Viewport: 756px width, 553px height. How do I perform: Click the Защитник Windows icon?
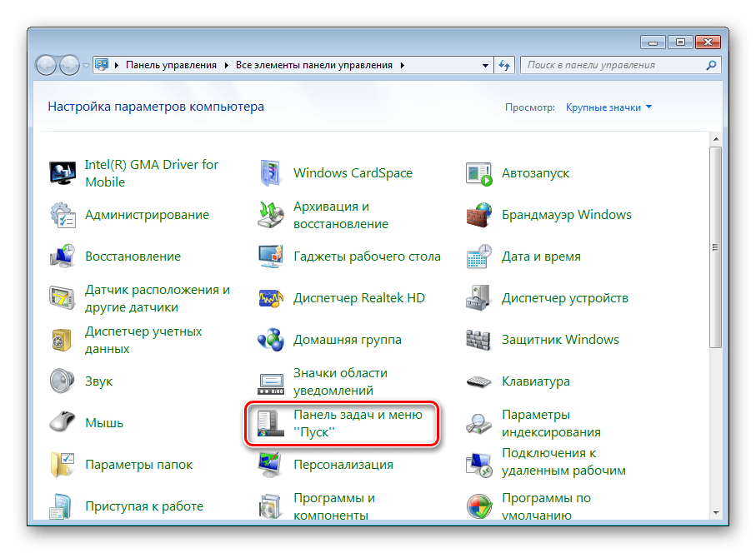coord(479,340)
